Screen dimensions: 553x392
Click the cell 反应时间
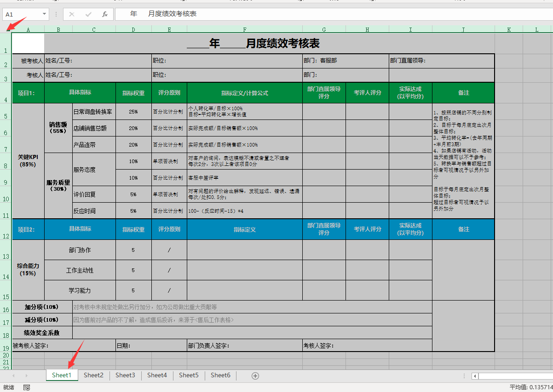94,211
